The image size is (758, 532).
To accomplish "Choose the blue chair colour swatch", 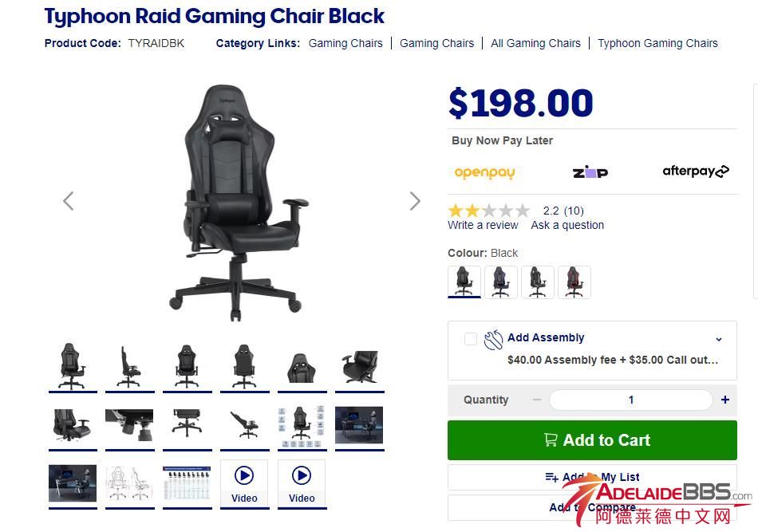I will coord(501,282).
